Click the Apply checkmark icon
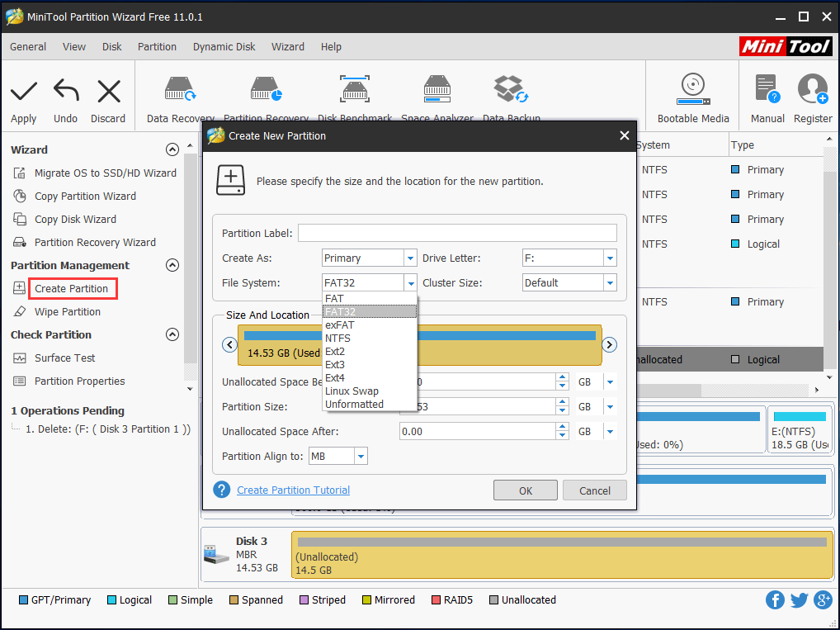The height and width of the screenshot is (630, 840). pyautogui.click(x=24, y=92)
